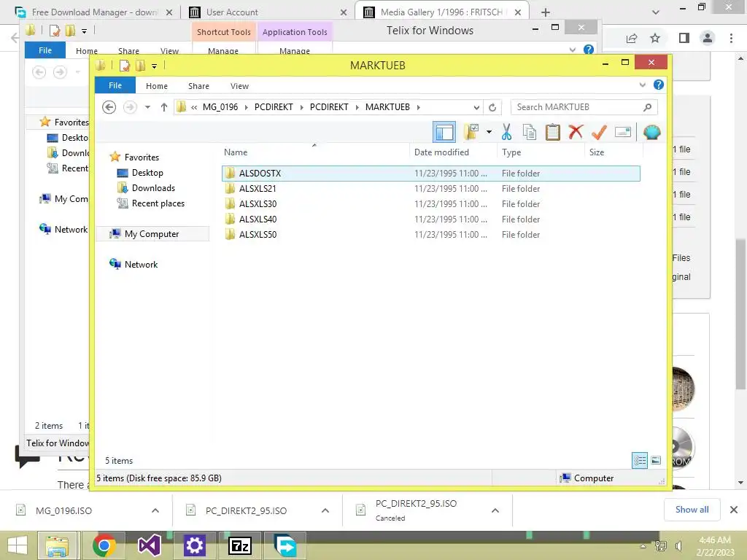Open 7-Zip from the taskbar
The image size is (747, 560).
(239, 545)
